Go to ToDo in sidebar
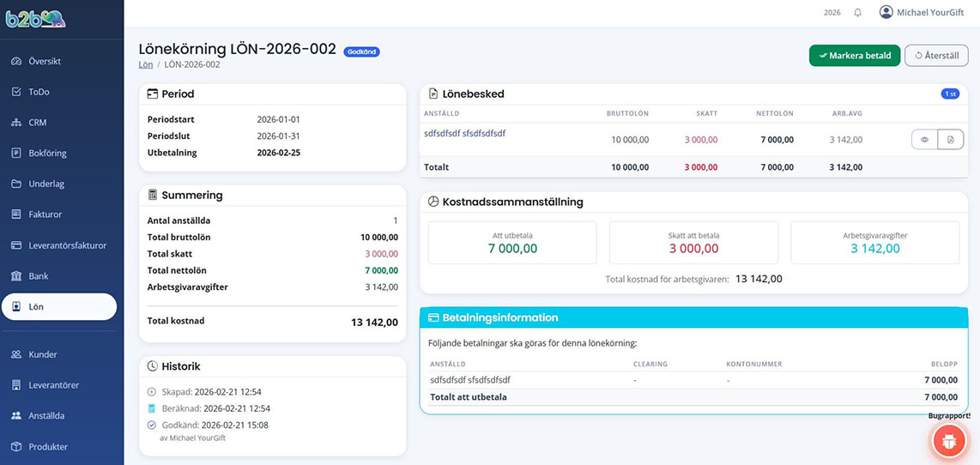The height and width of the screenshot is (465, 980). (39, 92)
